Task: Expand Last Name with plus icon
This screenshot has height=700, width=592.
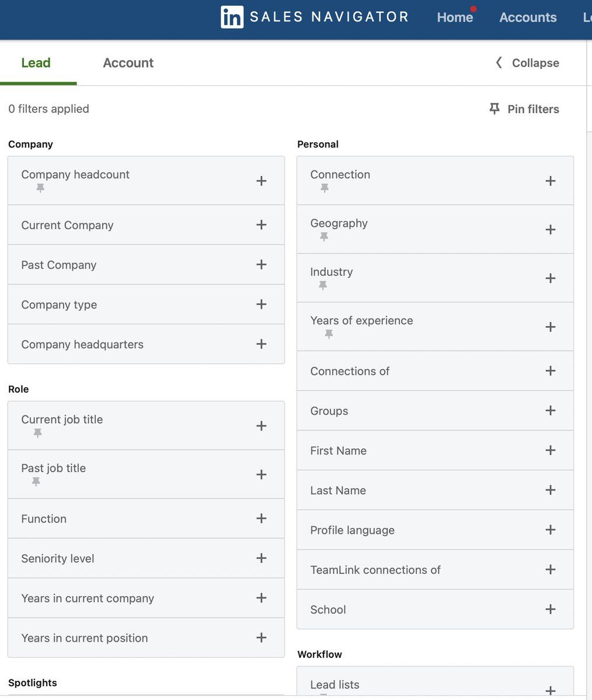Action: 551,489
